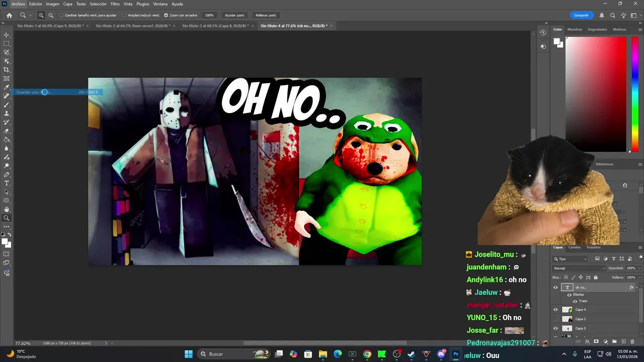Select the Pen tool
The image size is (644, 362).
pyautogui.click(x=7, y=174)
